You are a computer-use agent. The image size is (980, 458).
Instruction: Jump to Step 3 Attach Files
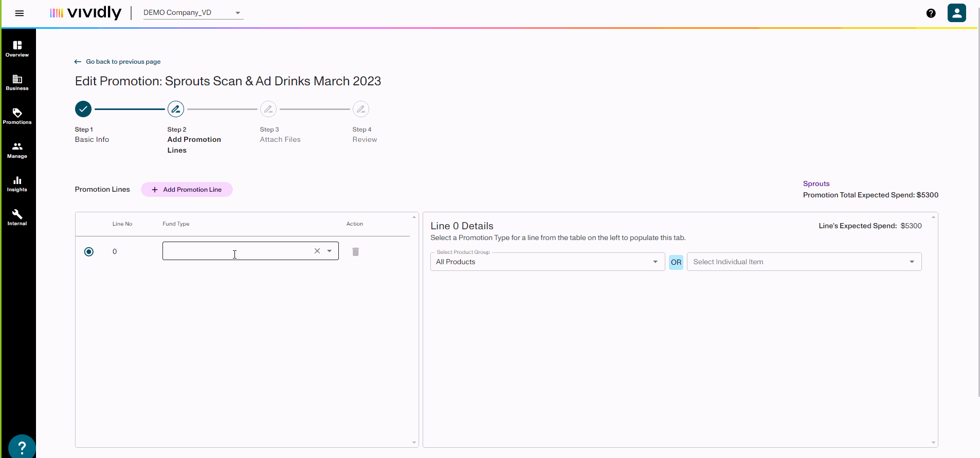pyautogui.click(x=268, y=109)
